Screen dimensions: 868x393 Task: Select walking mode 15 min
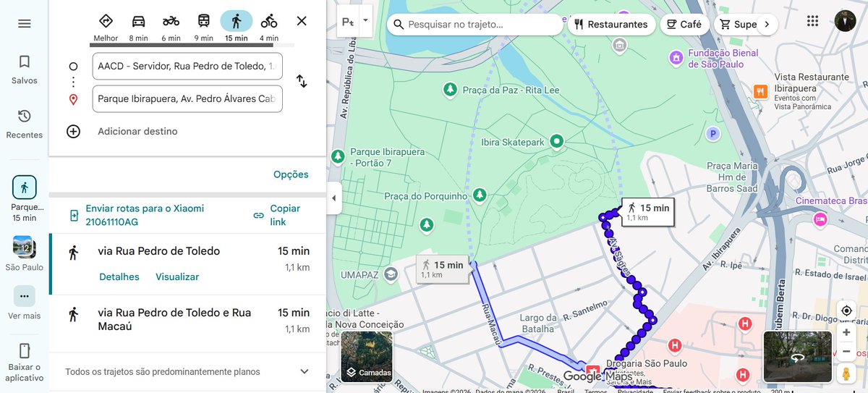[x=236, y=27]
